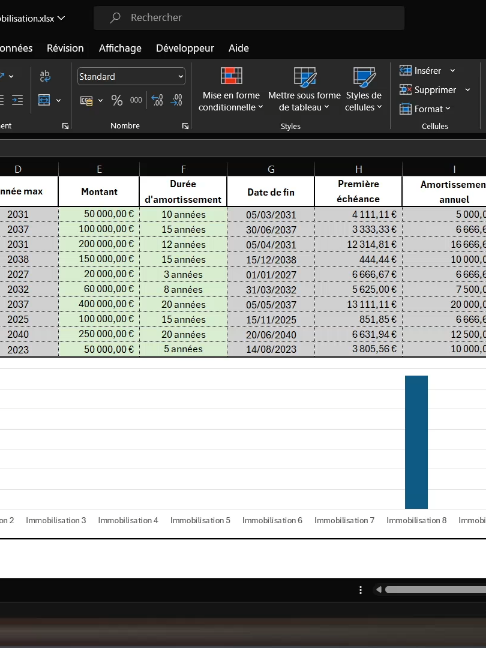Expand the accounting format dropdown arrow
486x648 pixels.
[100, 100]
